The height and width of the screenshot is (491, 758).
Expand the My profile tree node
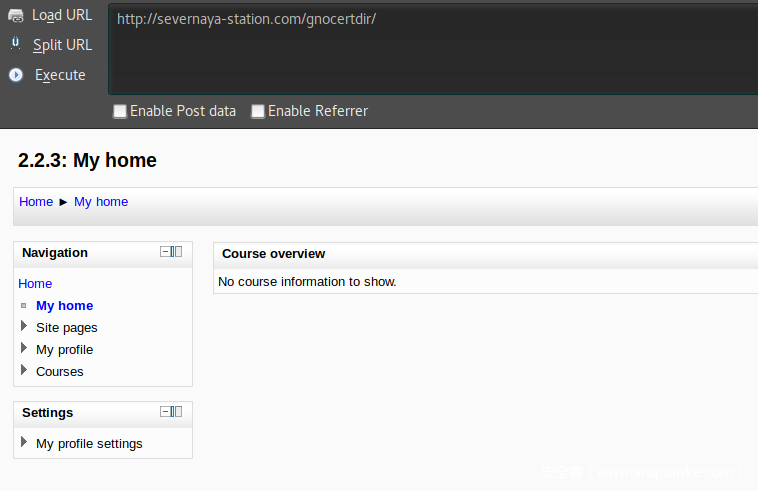pos(24,349)
